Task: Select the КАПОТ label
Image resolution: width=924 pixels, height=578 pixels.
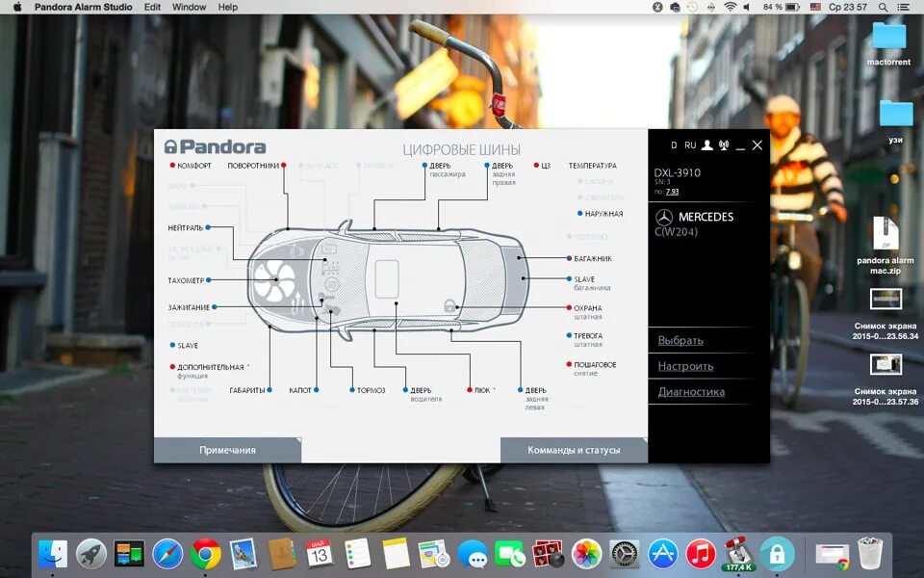Action: [x=300, y=390]
